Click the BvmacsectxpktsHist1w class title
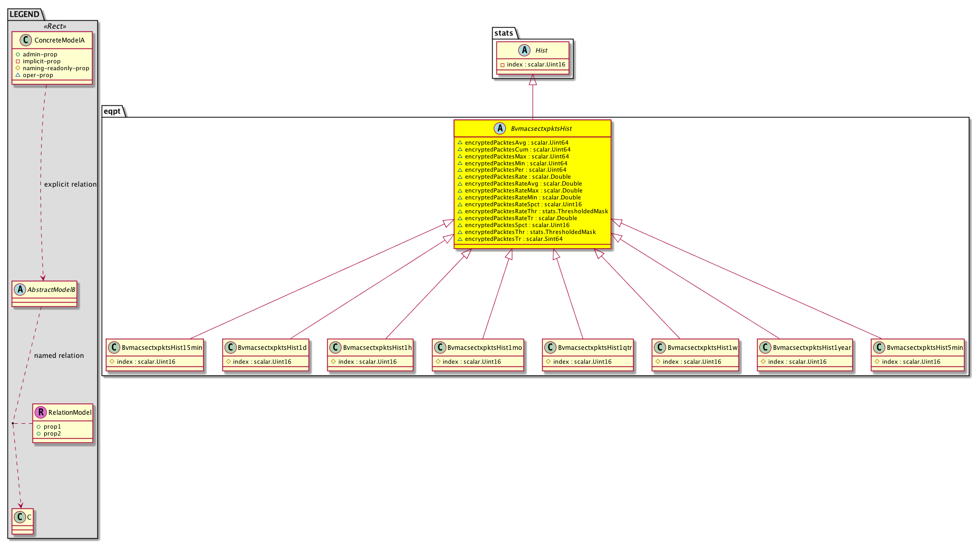Screen dimensions: 980x544 [702, 348]
